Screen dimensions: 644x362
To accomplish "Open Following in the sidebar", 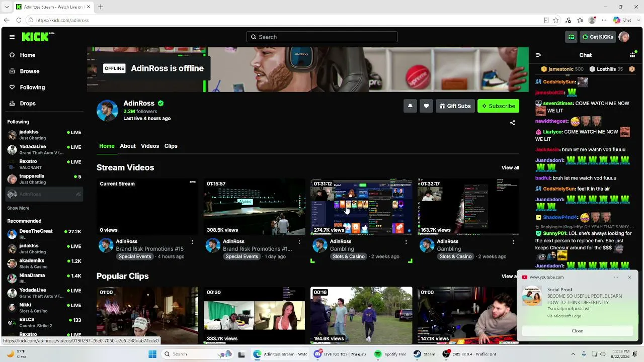I will pyautogui.click(x=32, y=87).
